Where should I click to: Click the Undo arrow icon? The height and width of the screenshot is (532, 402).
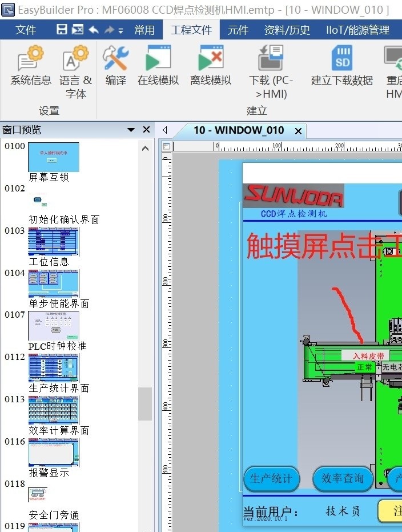pyautogui.click(x=94, y=30)
